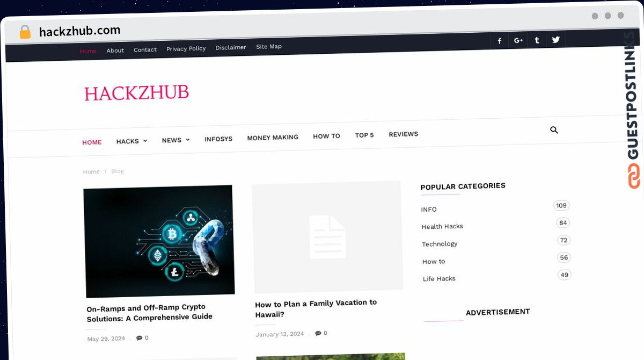Open the Health Hacks category
Screen dimensions: 644x360
(x=442, y=227)
